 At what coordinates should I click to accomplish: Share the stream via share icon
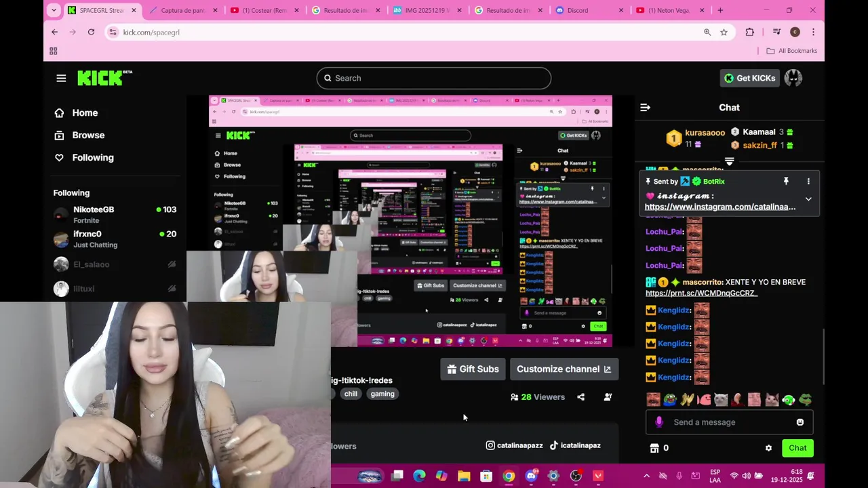pyautogui.click(x=580, y=397)
